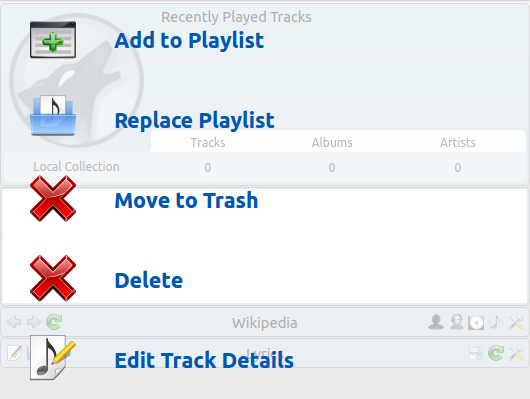Show the Wikipedia composer page icon
Image resolution: width=530 pixels, height=399 pixels.
click(x=456, y=322)
